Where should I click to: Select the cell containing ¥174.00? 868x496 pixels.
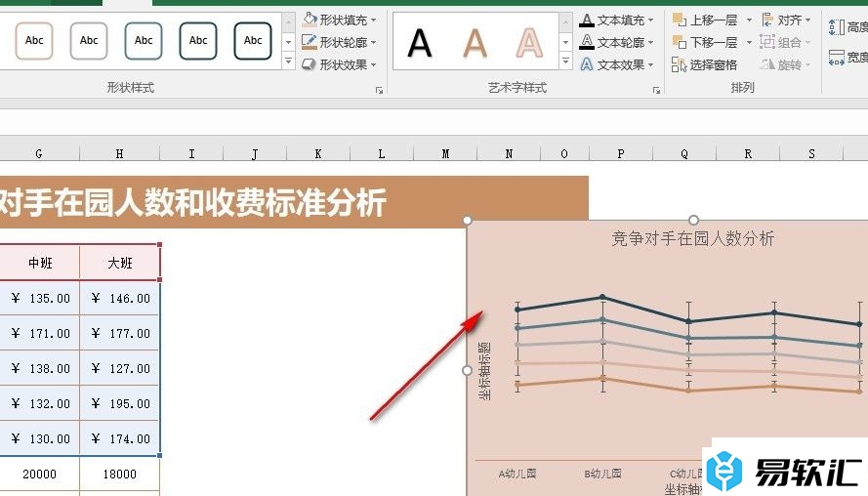pyautogui.click(x=119, y=439)
